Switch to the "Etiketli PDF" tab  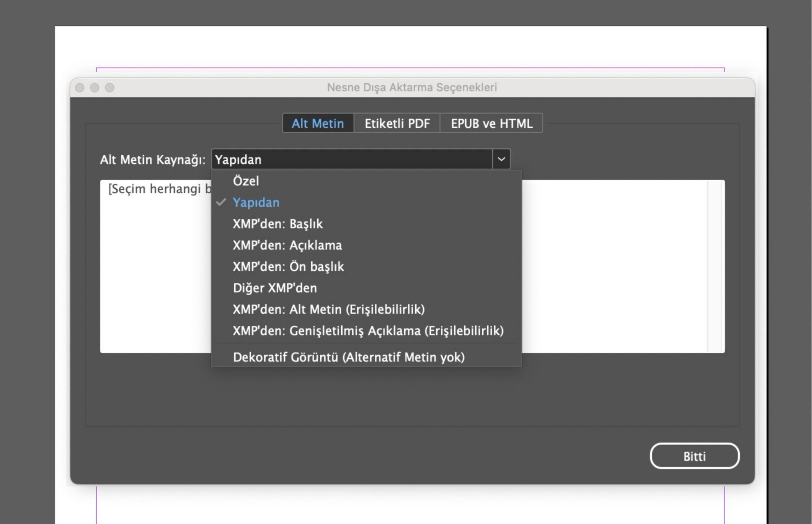(397, 123)
